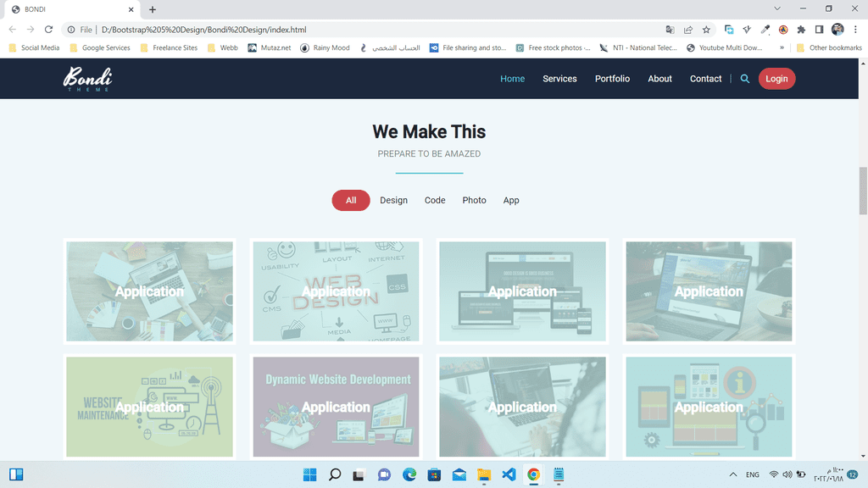Open Notepad icon on the taskbar
This screenshot has width=868, height=488.
pyautogui.click(x=559, y=474)
